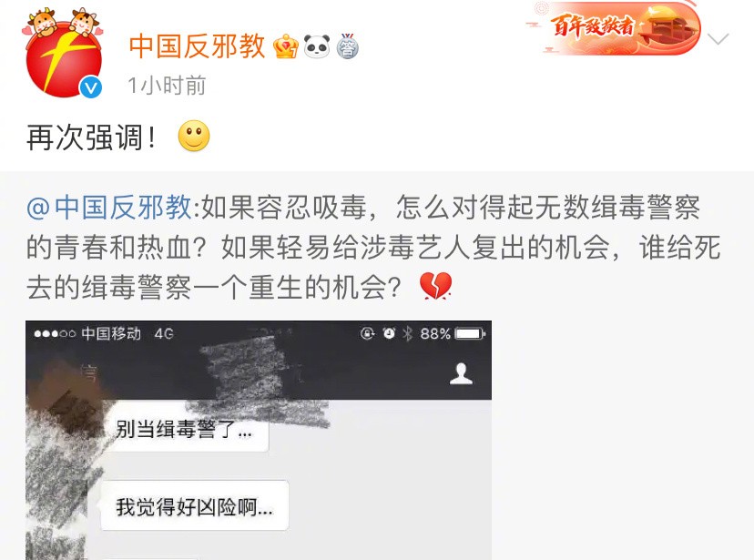
Task: Tap the 别当缉毒警了 chat bubble
Action: click(185, 428)
